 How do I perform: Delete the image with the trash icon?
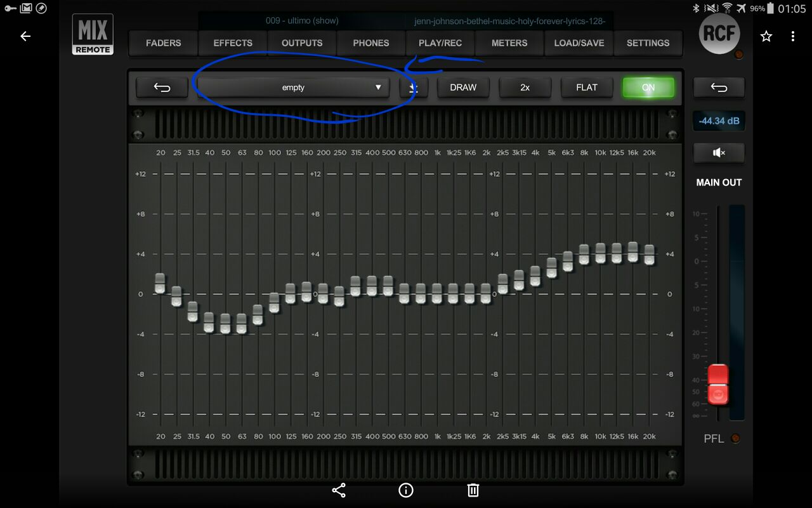pyautogui.click(x=473, y=490)
